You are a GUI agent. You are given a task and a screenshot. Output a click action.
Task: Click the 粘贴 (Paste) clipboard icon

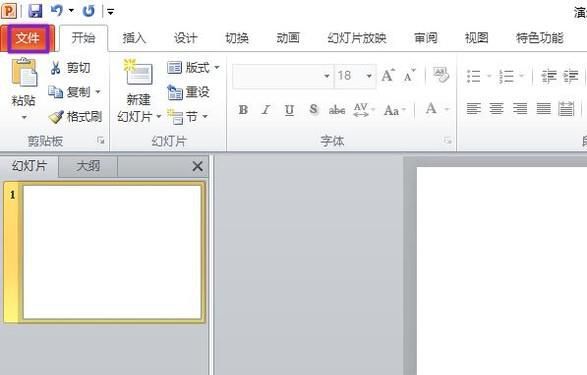pyautogui.click(x=24, y=73)
